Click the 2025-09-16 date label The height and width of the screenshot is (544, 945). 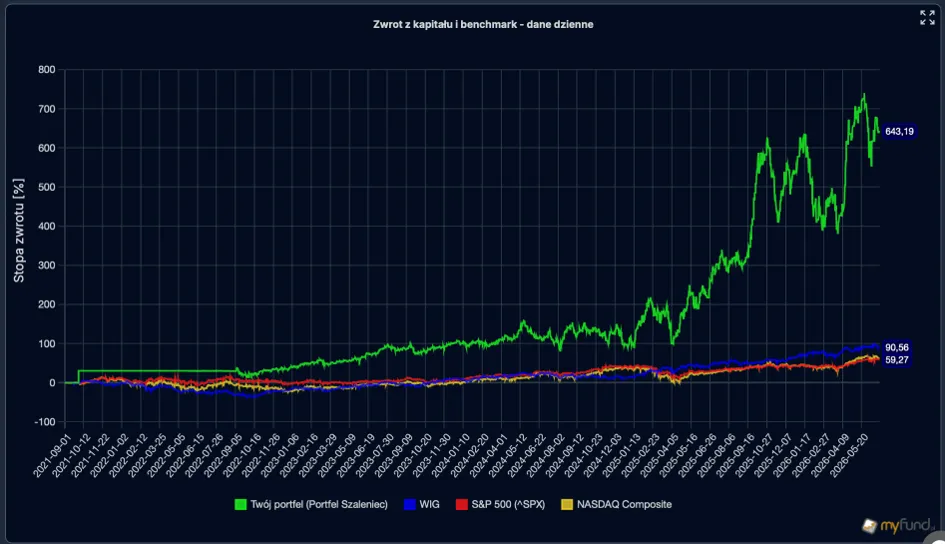[734, 455]
